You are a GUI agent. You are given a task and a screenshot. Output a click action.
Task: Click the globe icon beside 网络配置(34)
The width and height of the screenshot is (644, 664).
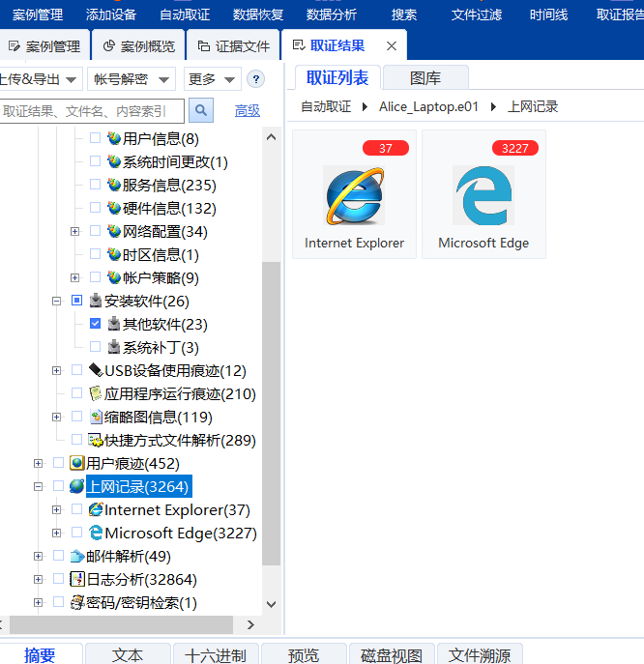[114, 231]
